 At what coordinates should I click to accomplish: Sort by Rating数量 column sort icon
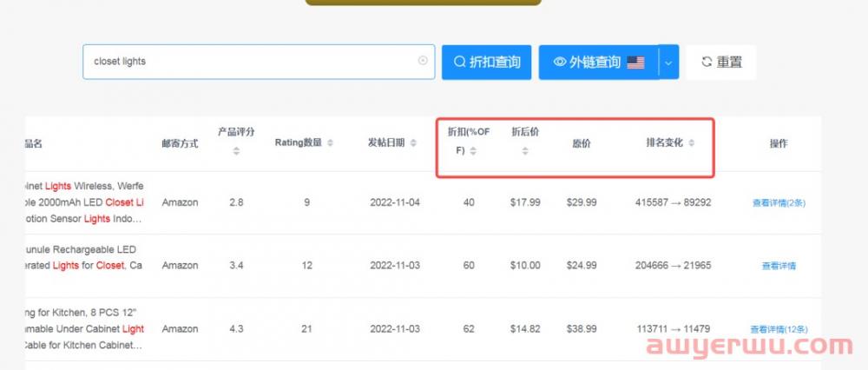click(330, 143)
